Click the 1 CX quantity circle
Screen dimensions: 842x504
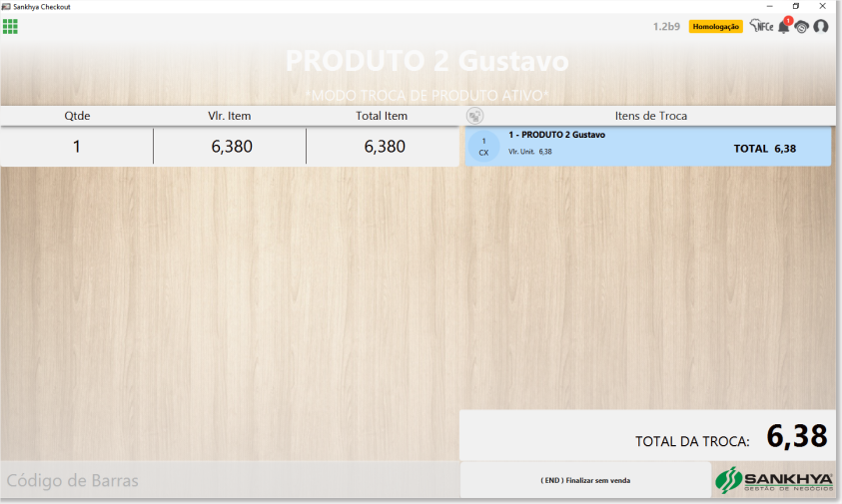click(483, 147)
